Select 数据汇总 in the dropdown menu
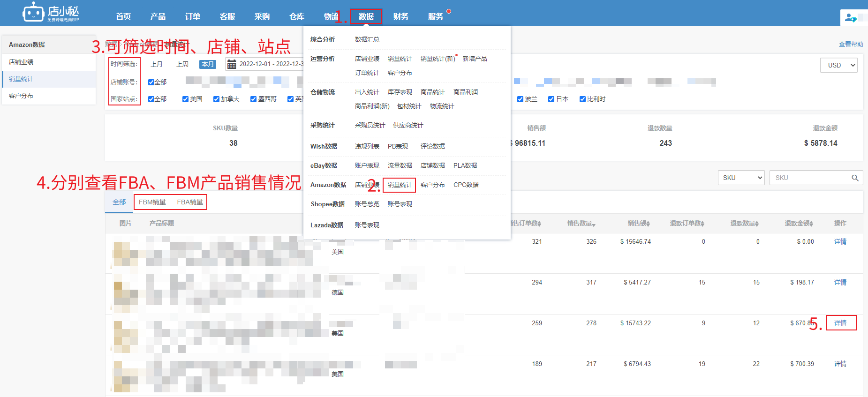The height and width of the screenshot is (397, 868). (367, 39)
